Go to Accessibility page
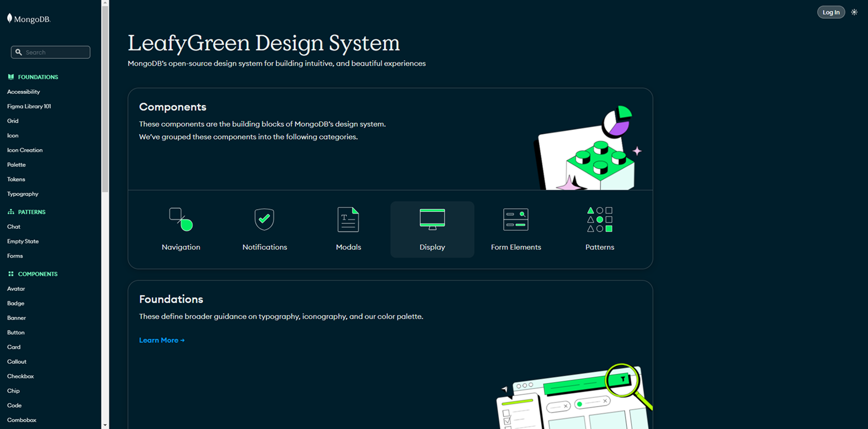This screenshot has width=868, height=429. point(24,92)
